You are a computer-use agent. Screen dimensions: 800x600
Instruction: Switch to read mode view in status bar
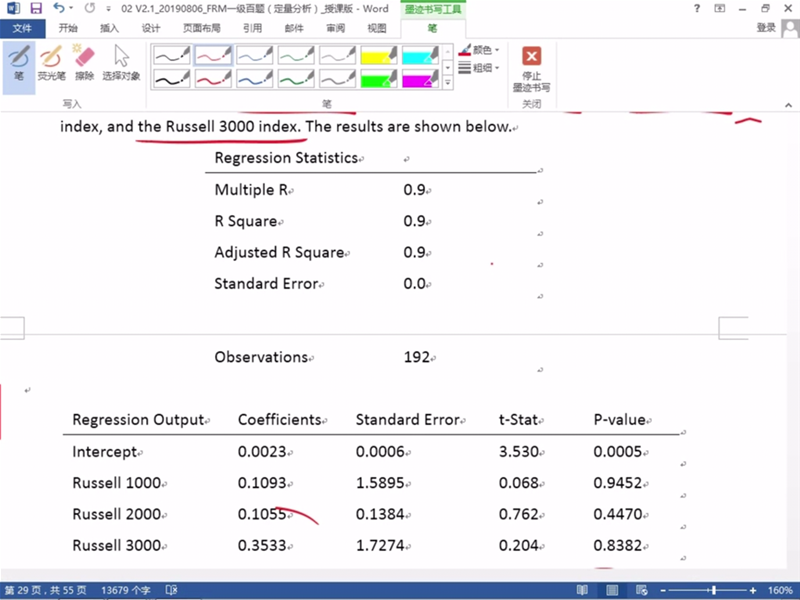coord(582,591)
